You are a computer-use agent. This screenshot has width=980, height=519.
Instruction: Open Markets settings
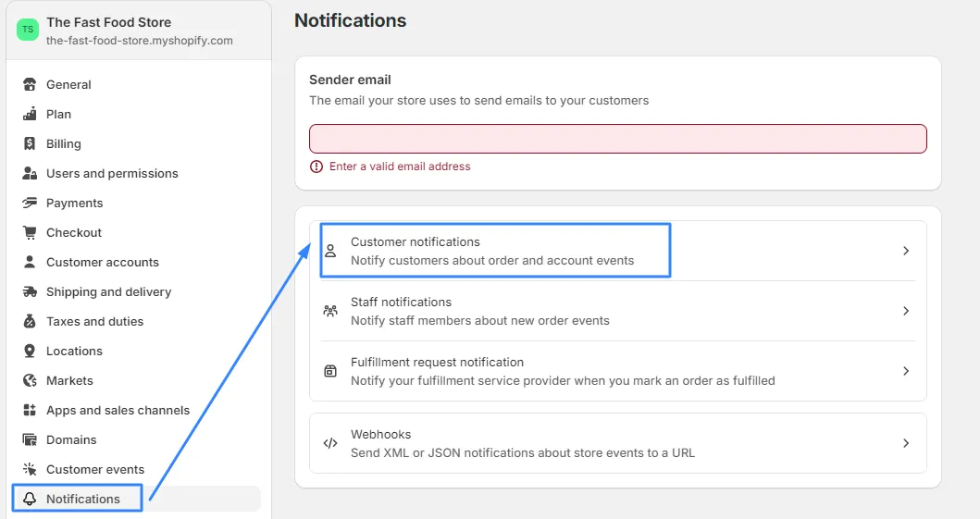coord(69,380)
